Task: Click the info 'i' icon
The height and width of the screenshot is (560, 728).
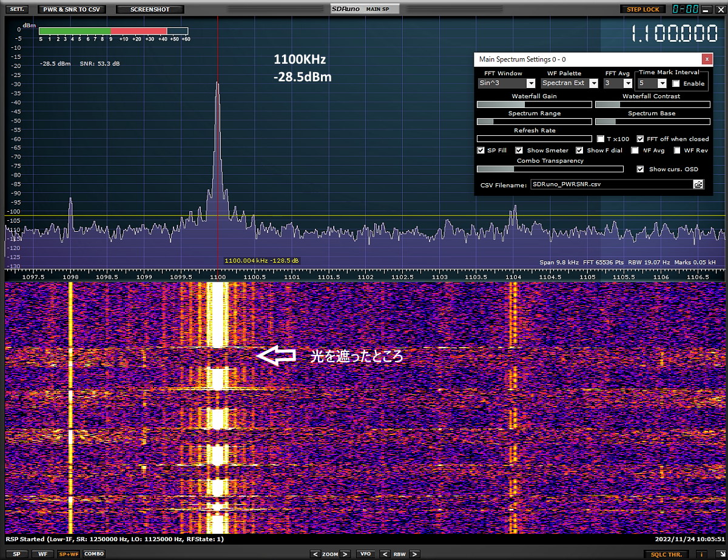Action: 701,554
